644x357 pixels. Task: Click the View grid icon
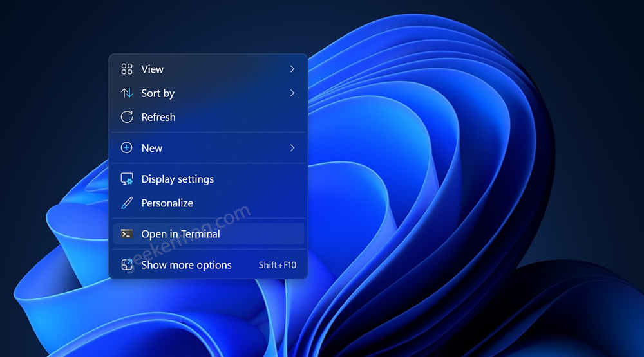[127, 69]
